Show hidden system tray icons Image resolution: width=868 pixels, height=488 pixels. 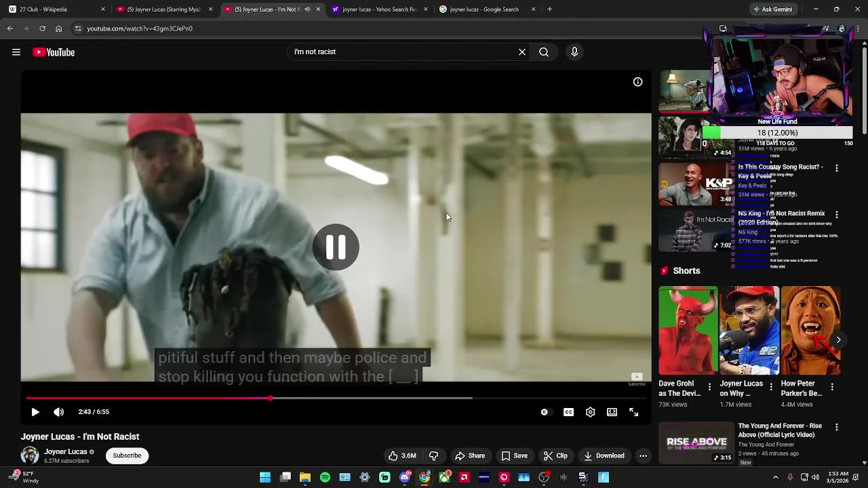pyautogui.click(x=776, y=477)
